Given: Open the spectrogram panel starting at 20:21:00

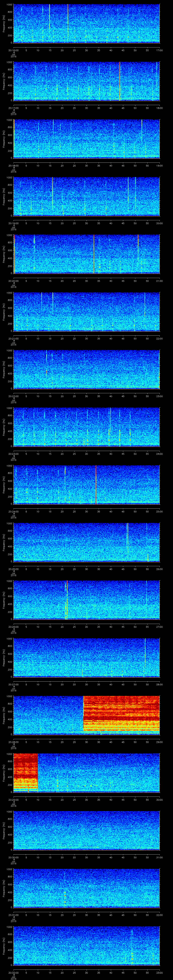Looking at the screenshot, I should (86, 312).
